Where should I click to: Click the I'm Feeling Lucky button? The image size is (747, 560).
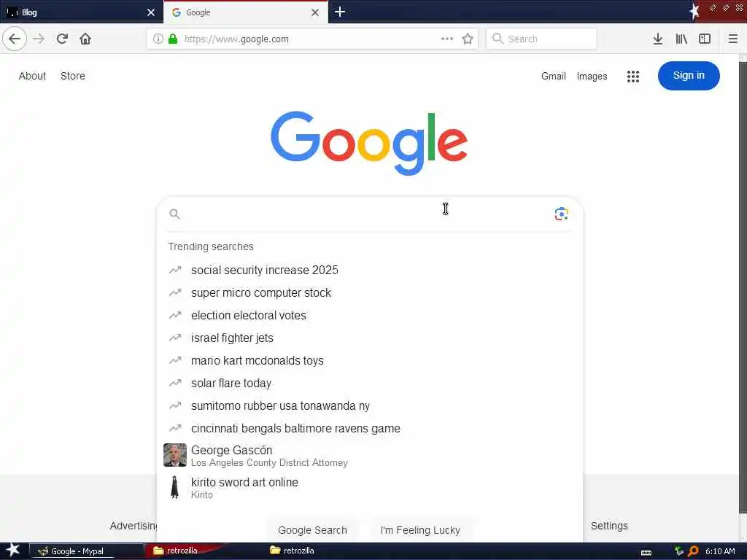coord(420,530)
